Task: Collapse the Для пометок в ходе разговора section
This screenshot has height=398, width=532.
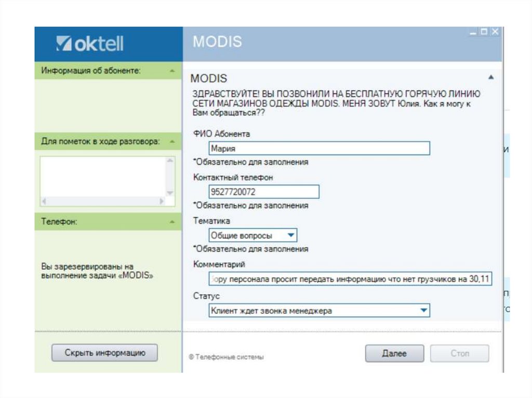Action: 172,141
